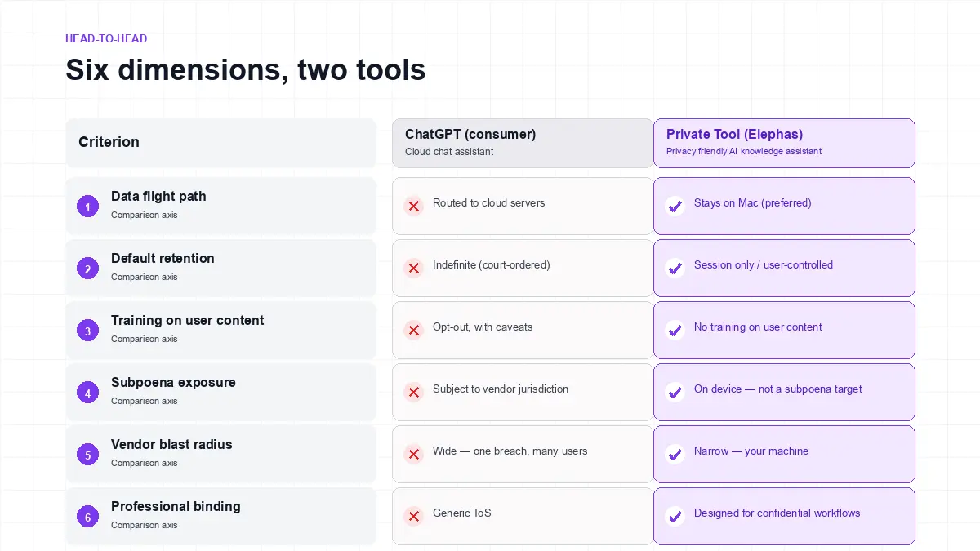This screenshot has height=551, width=980.
Task: Select the ChatGPT (consumer) column header
Action: pos(523,143)
